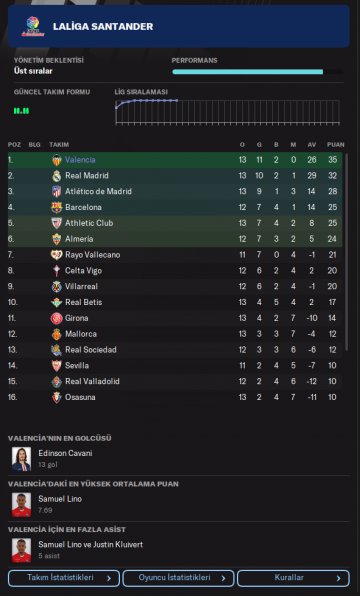Click the Valencia club crest
The height and width of the screenshot is (596, 360).
[57, 160]
